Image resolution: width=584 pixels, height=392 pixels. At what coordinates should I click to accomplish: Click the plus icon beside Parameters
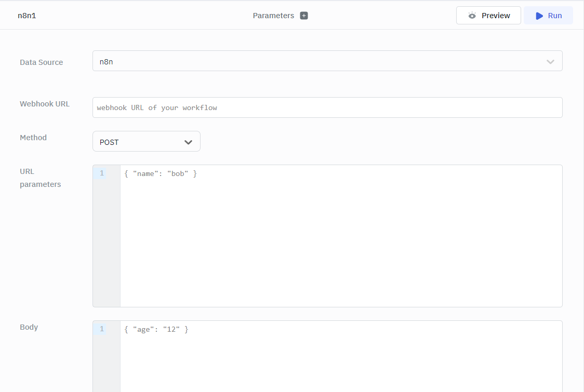coord(304,16)
